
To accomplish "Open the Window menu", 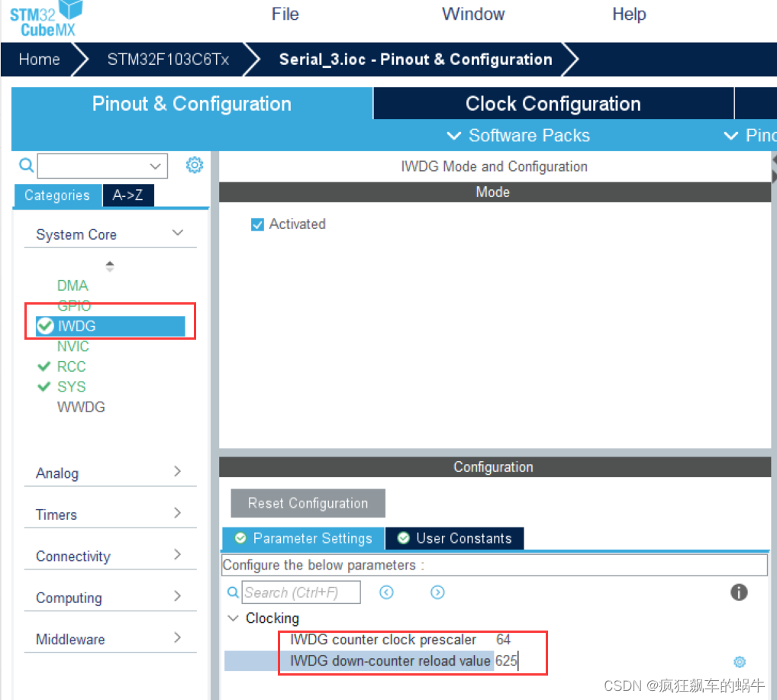I will [x=473, y=14].
